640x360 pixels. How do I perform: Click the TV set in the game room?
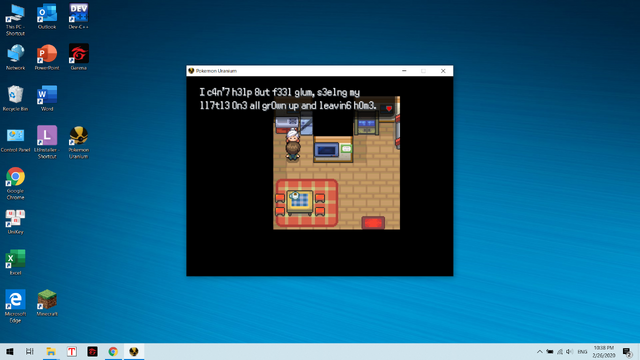326,150
